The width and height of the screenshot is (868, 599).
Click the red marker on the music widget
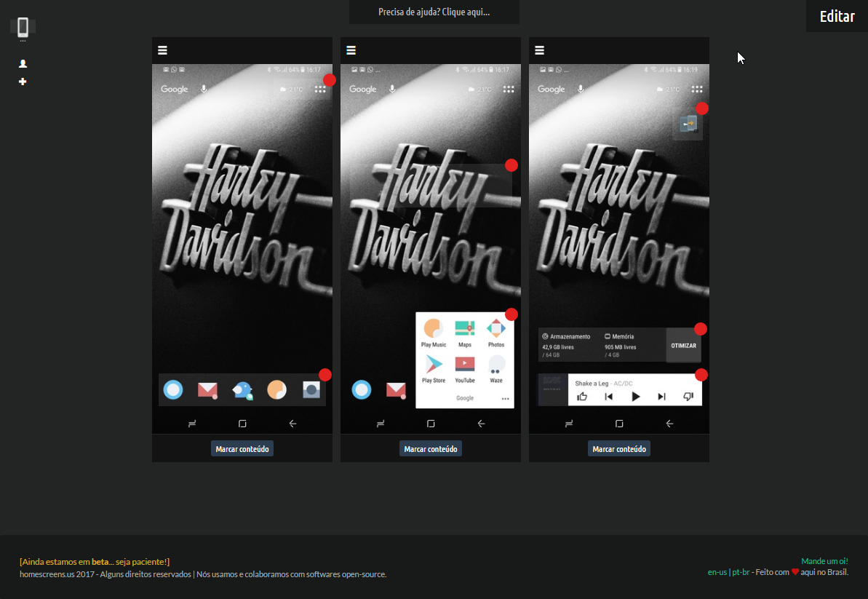pos(701,375)
